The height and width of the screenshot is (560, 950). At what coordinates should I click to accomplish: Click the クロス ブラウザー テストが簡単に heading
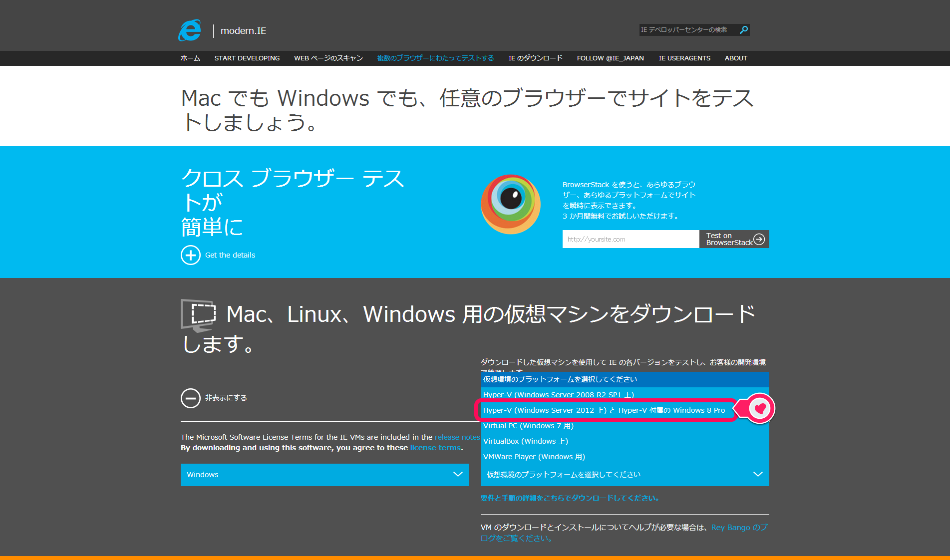pyautogui.click(x=293, y=203)
